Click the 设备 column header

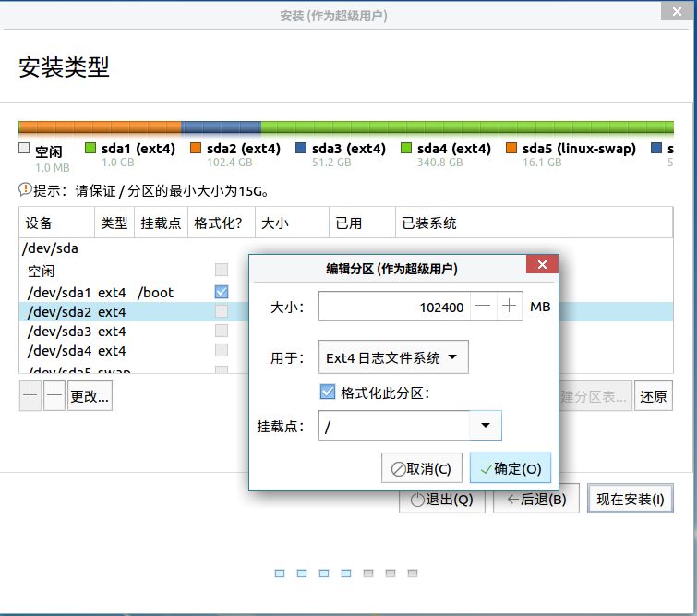point(57,223)
